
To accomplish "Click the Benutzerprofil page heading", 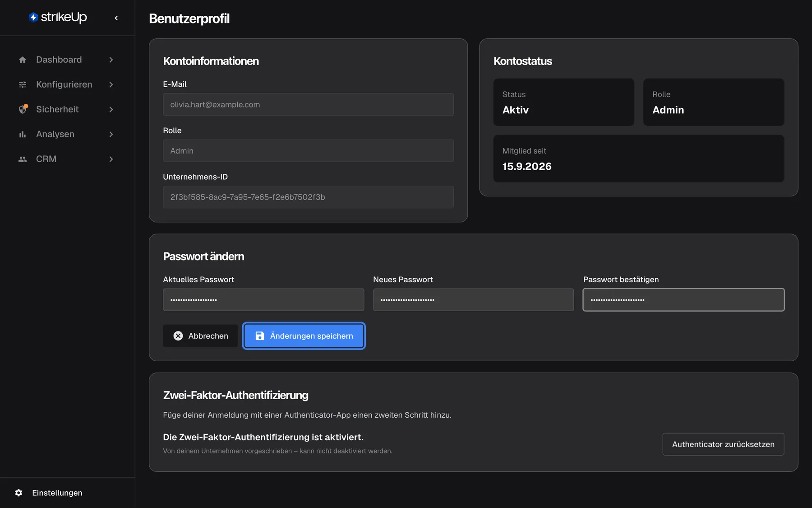I will 189,19.
